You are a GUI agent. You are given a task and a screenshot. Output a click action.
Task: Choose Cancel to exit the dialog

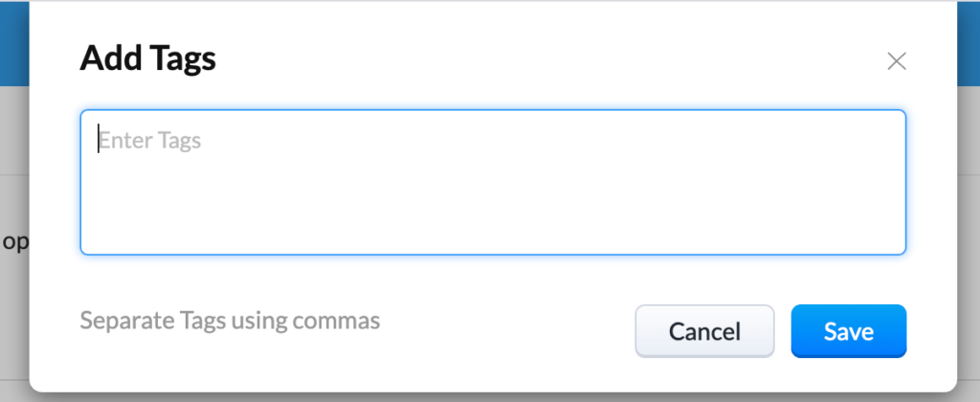click(x=704, y=331)
